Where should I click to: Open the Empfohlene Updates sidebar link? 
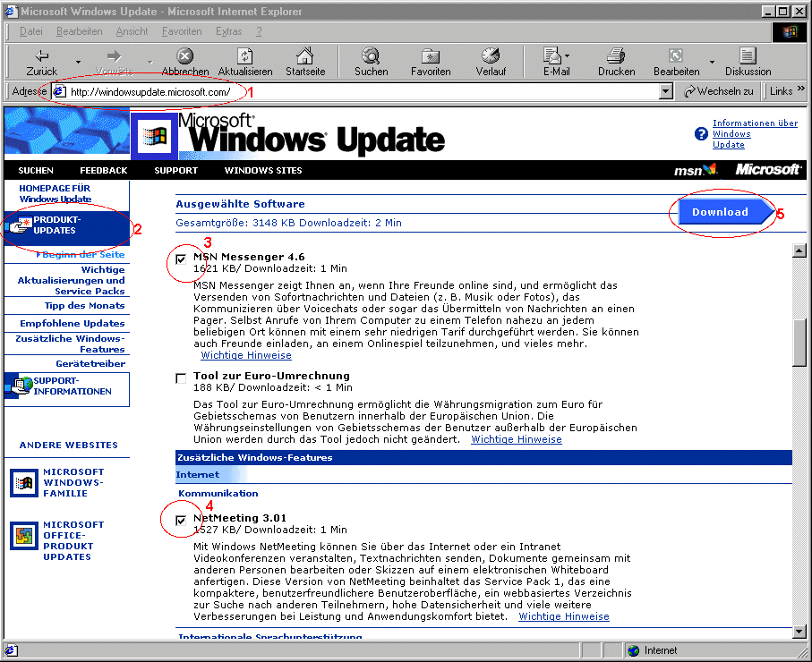[73, 323]
